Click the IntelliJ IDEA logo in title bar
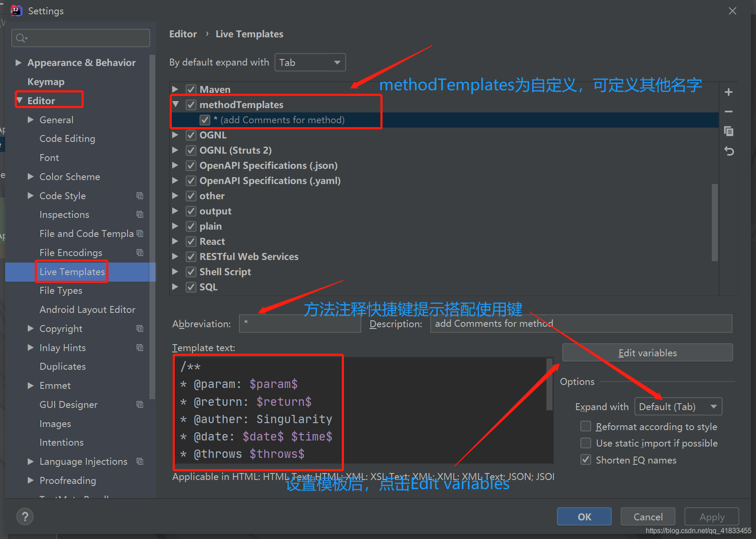The height and width of the screenshot is (539, 756). [16, 10]
